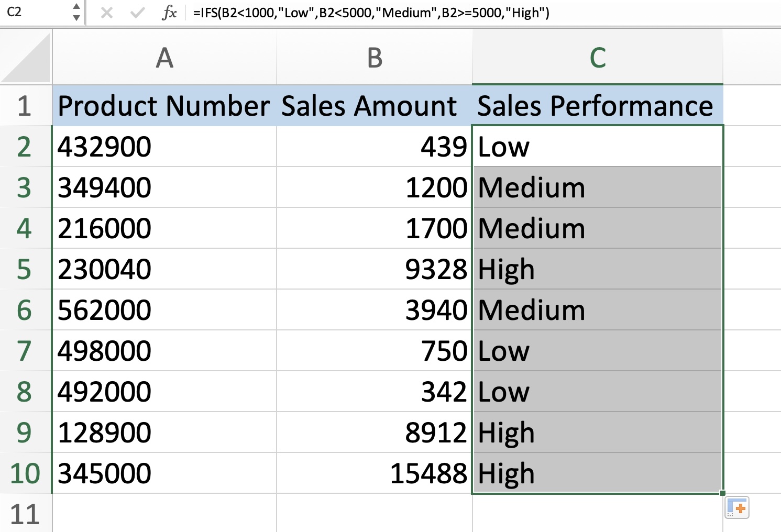Select row 9 header
Viewport: 781px width, 532px height.
(25, 433)
